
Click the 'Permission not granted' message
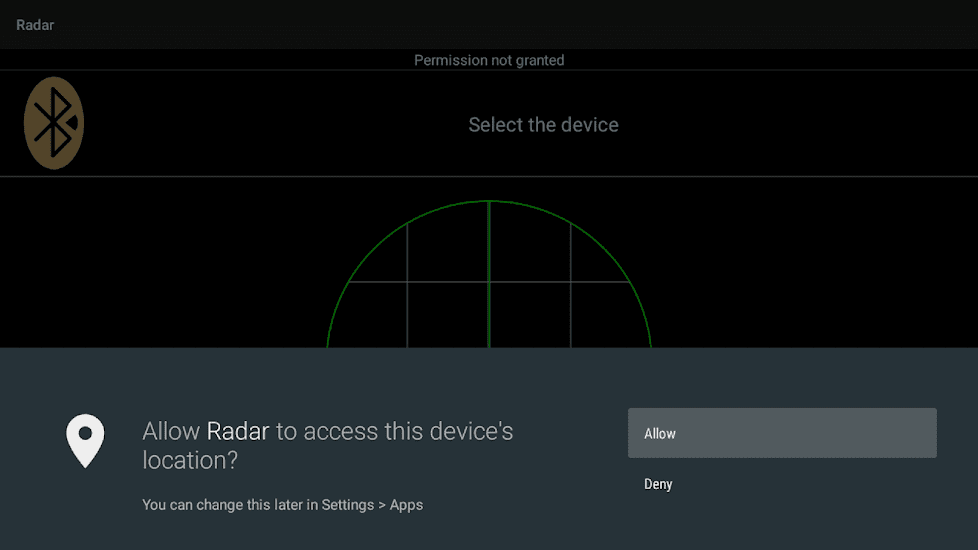pyautogui.click(x=489, y=60)
